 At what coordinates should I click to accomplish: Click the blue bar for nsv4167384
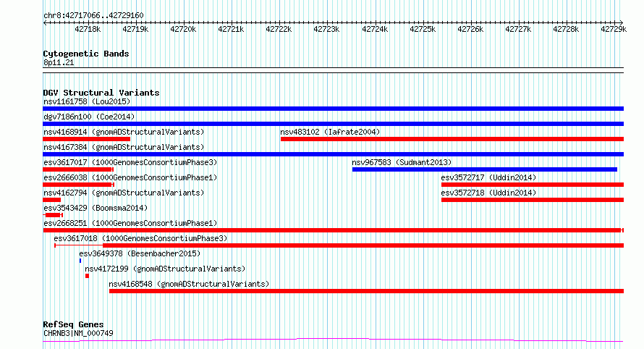pyautogui.click(x=333, y=154)
